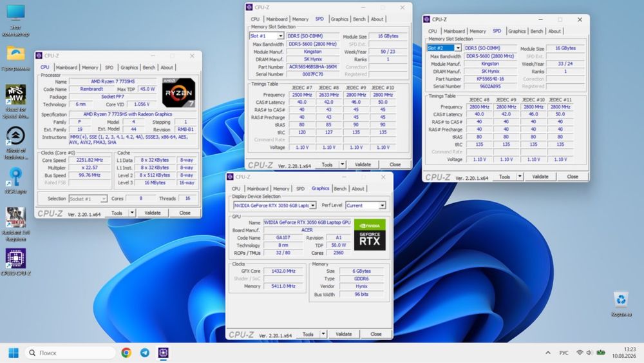Click Close button in Graphics window

(376, 334)
